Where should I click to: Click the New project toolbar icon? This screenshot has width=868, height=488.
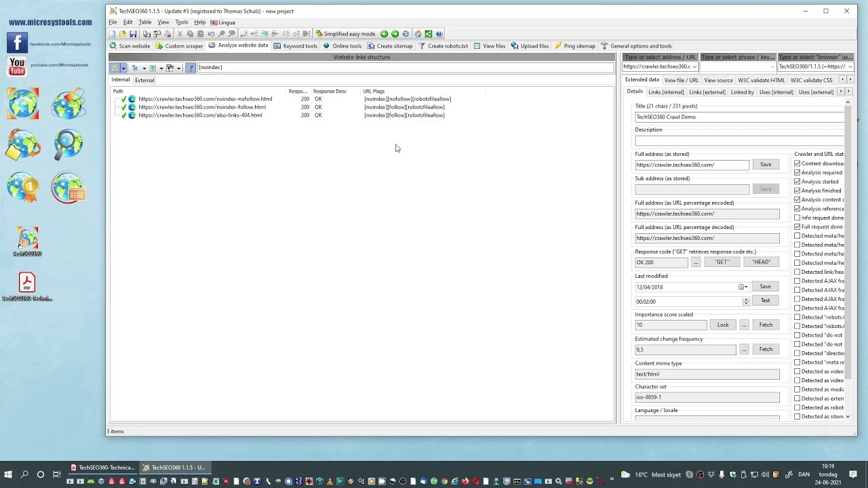tap(112, 34)
